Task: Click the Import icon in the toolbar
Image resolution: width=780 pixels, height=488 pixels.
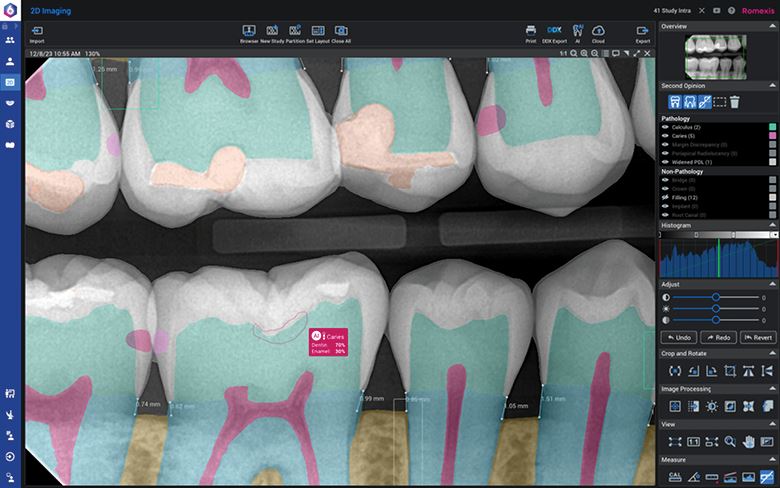Action: (x=37, y=34)
